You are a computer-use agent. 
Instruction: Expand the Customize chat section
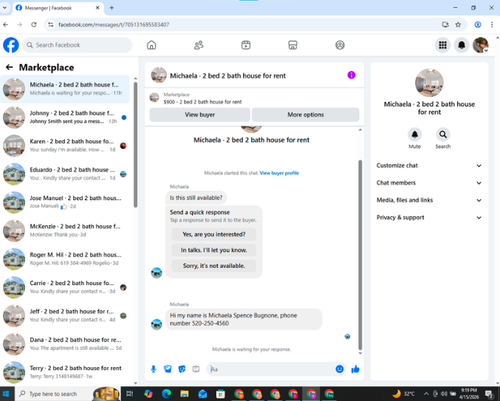pos(429,166)
